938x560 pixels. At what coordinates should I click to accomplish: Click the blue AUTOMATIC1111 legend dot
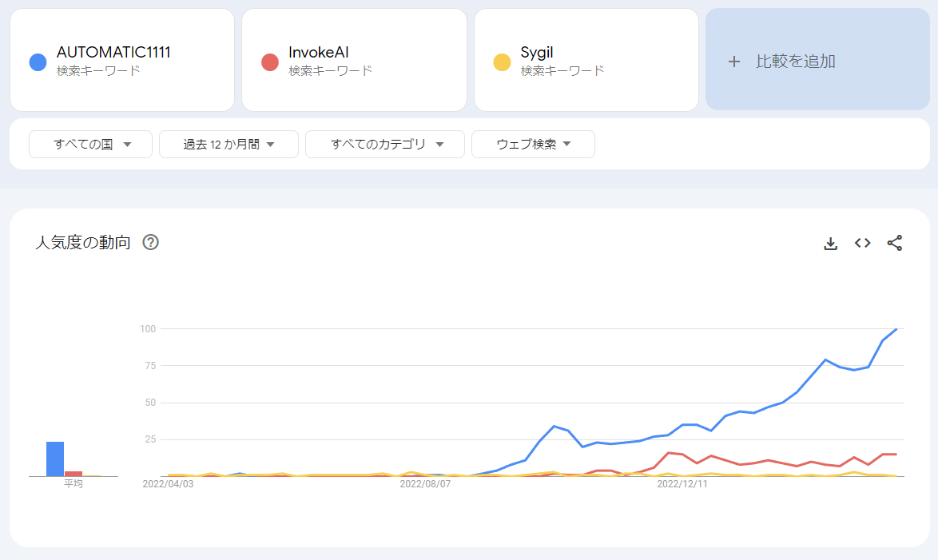click(37, 61)
